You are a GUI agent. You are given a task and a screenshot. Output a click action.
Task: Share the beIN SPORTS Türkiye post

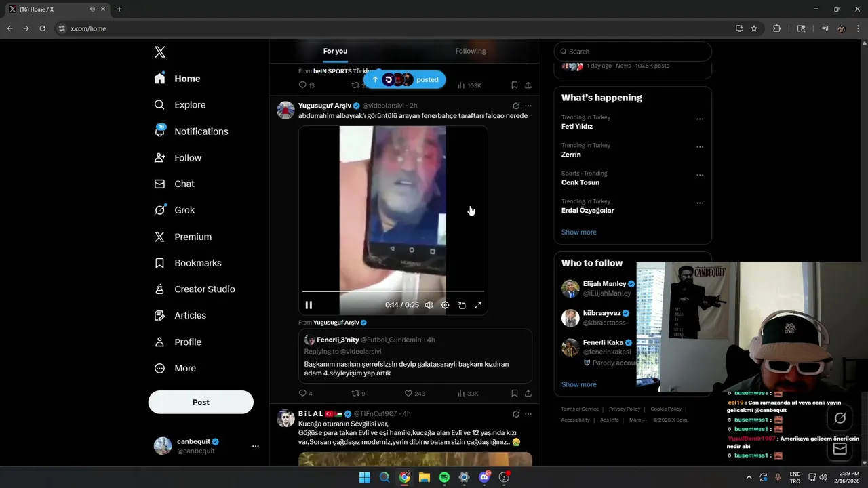click(528, 85)
